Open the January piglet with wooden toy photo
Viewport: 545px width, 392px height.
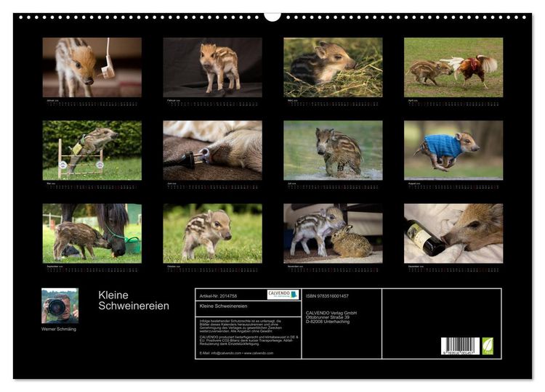92,68
